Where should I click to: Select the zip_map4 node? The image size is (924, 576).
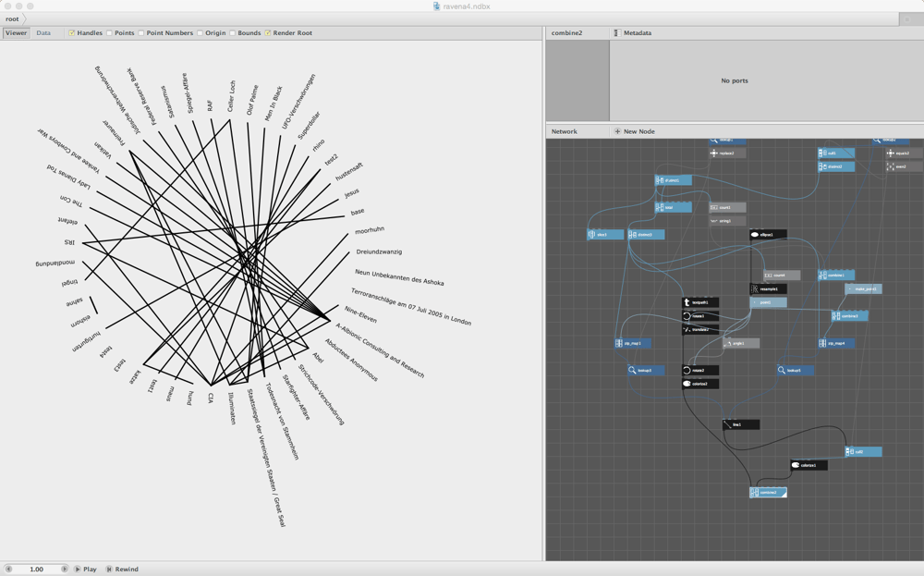click(x=835, y=343)
